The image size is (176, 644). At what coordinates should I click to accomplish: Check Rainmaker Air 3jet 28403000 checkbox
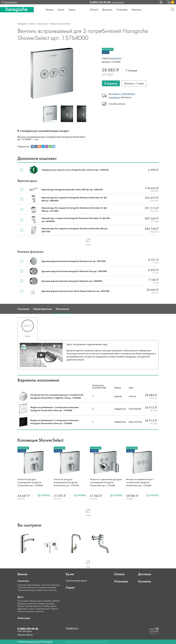(22, 199)
